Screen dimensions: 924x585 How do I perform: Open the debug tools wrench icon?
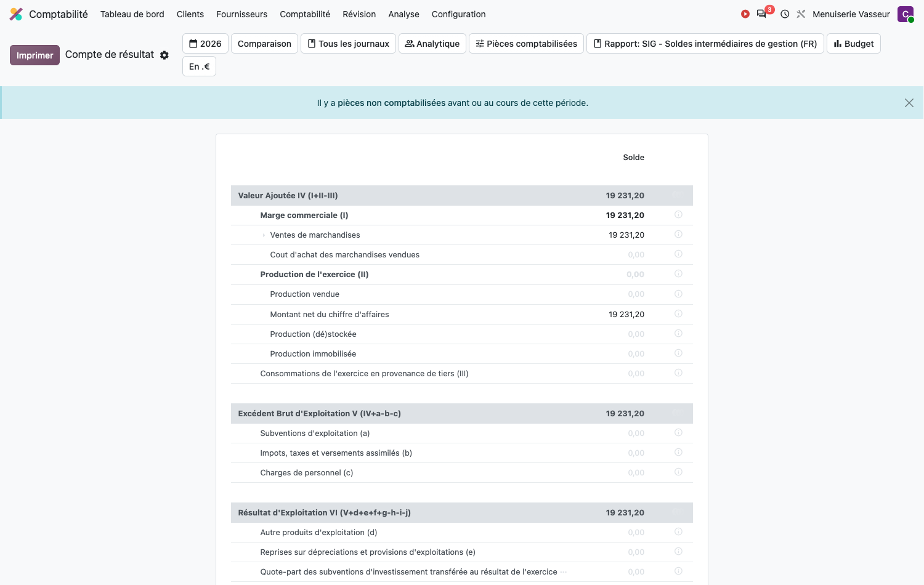click(801, 14)
